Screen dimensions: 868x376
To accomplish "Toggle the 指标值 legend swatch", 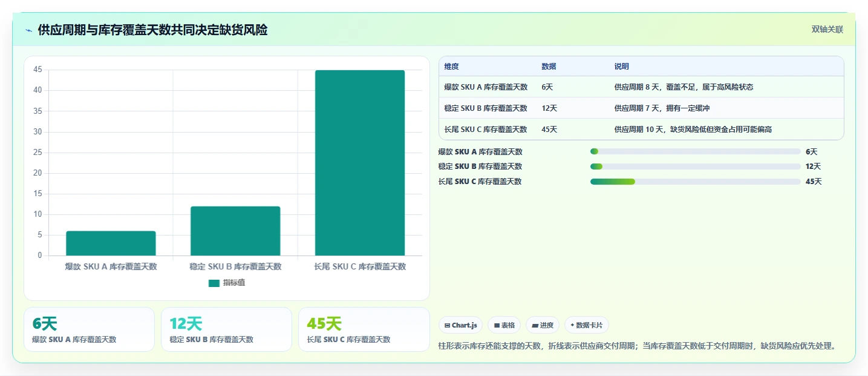I will [214, 283].
